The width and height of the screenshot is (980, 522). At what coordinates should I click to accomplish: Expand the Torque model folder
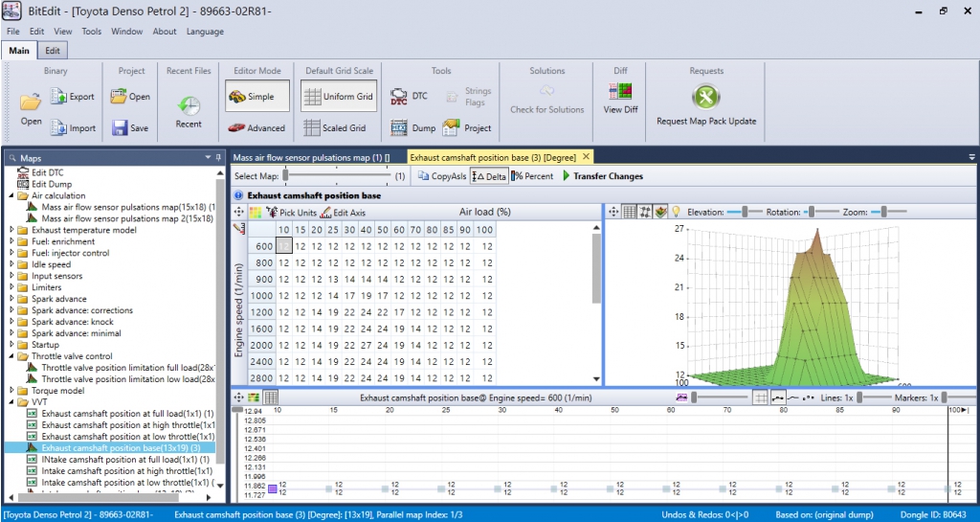[x=11, y=391]
